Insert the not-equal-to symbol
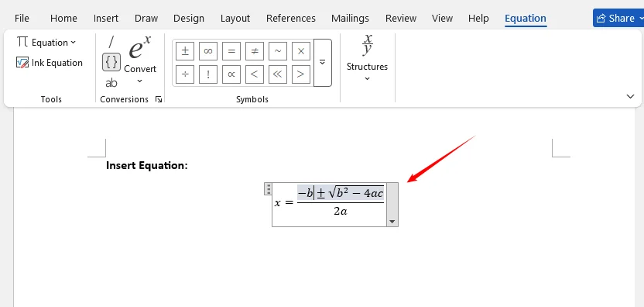Viewport: 644px width, 307px height. click(255, 51)
